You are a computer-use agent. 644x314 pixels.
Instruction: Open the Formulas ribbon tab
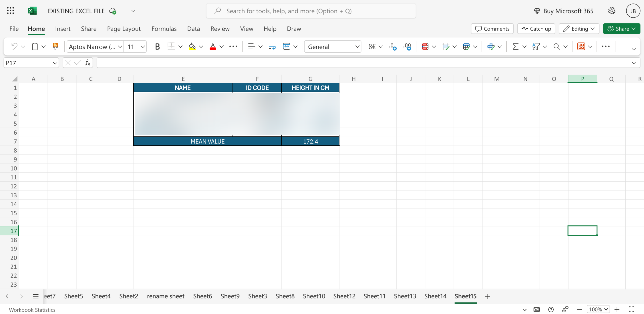tap(164, 29)
